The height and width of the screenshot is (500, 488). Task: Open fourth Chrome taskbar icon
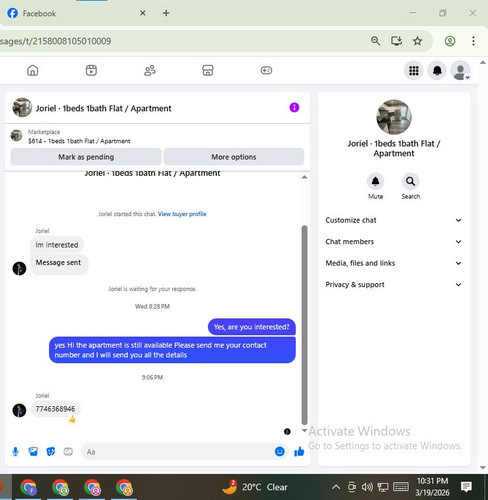124,487
